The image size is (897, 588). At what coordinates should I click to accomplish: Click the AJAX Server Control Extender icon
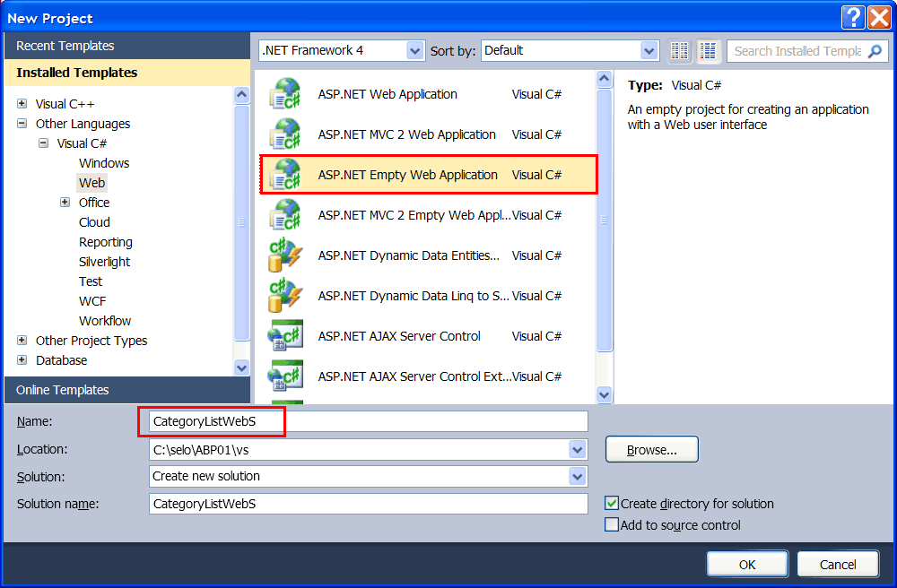(x=285, y=376)
